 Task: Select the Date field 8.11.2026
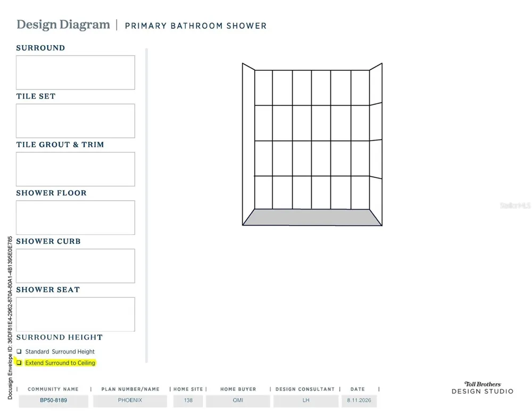click(359, 400)
